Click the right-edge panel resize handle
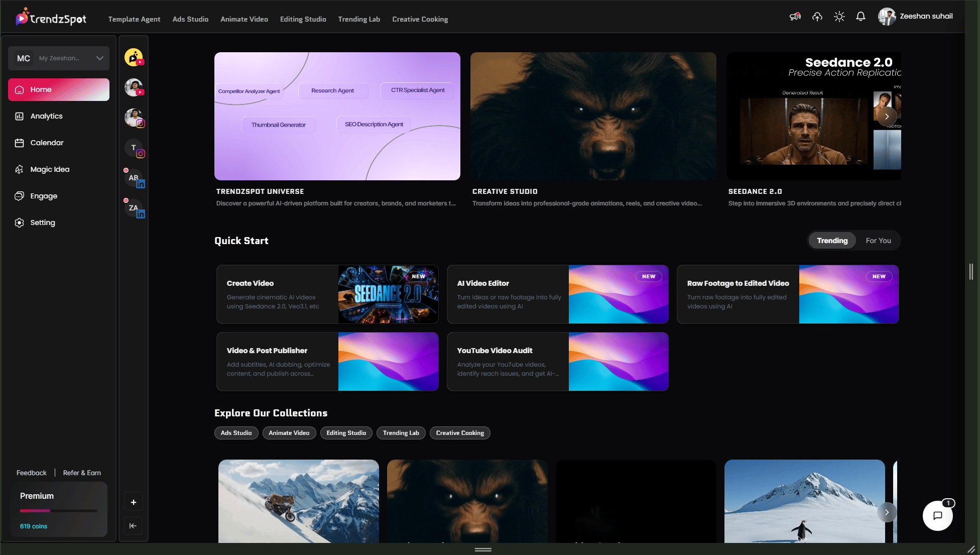The width and height of the screenshot is (980, 555). click(971, 272)
